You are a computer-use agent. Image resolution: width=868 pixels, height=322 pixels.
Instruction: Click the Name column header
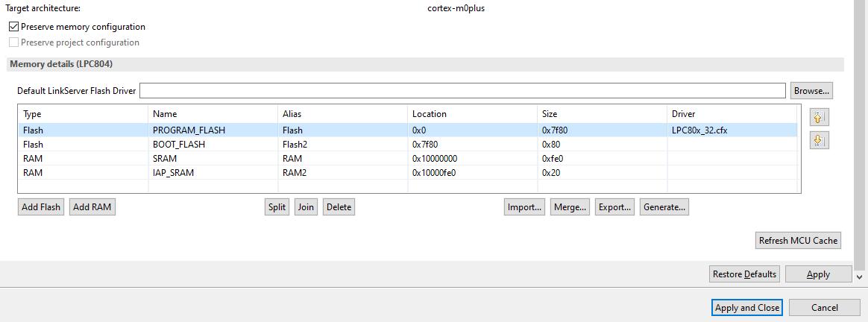(213, 114)
